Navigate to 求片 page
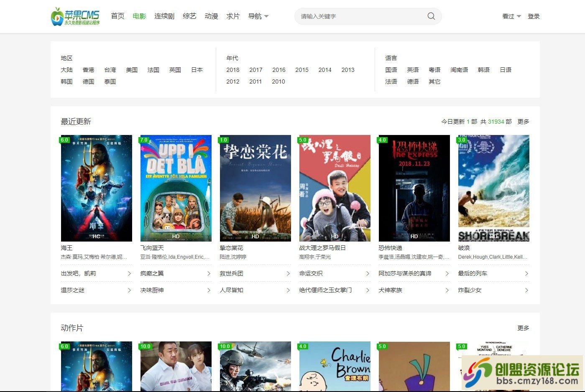This screenshot has height=392, width=585. pos(233,16)
